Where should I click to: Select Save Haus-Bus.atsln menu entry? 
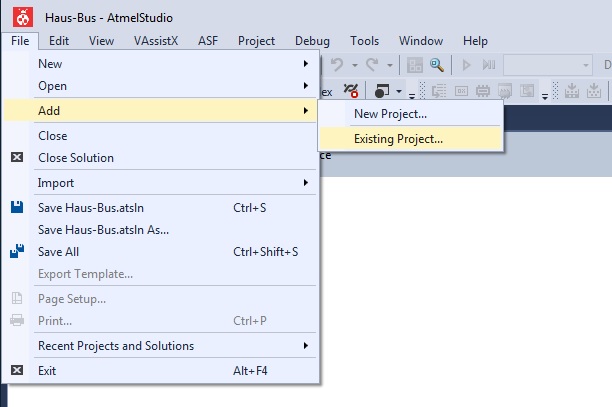[x=161, y=208]
